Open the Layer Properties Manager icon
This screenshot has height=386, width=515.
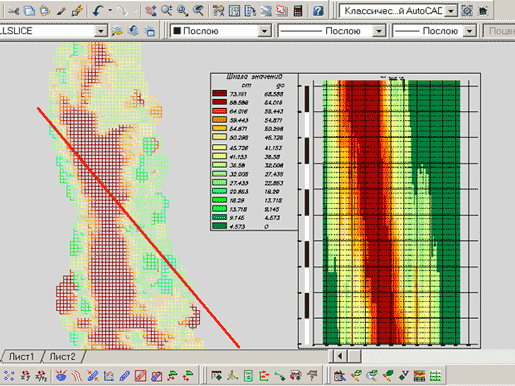116,31
